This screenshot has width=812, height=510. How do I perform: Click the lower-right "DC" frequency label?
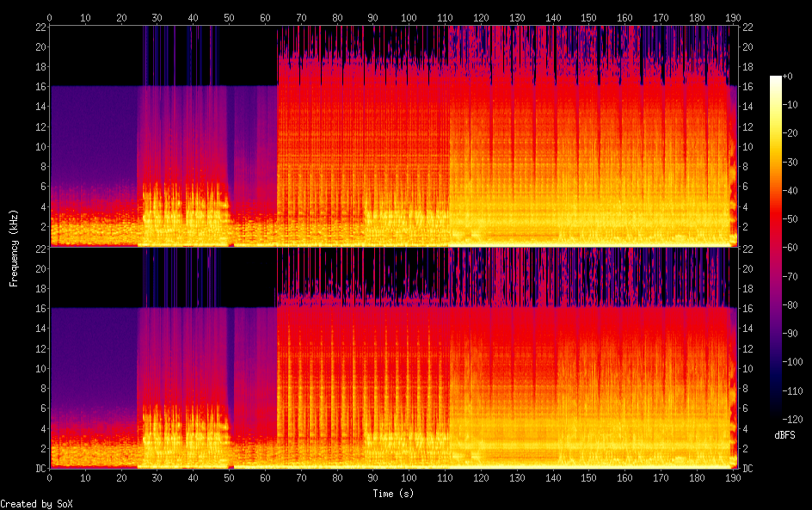coord(747,469)
